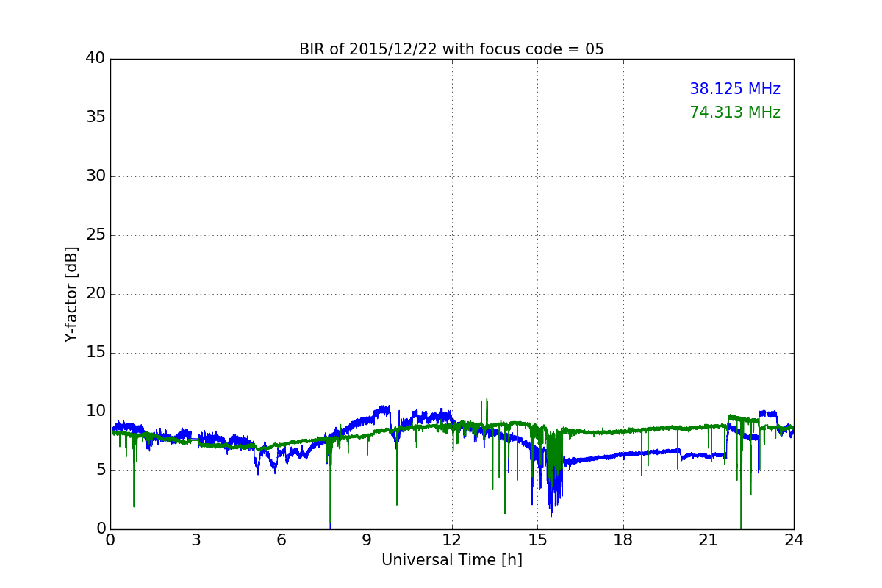Click the y-axis tick label "25"

96,235
